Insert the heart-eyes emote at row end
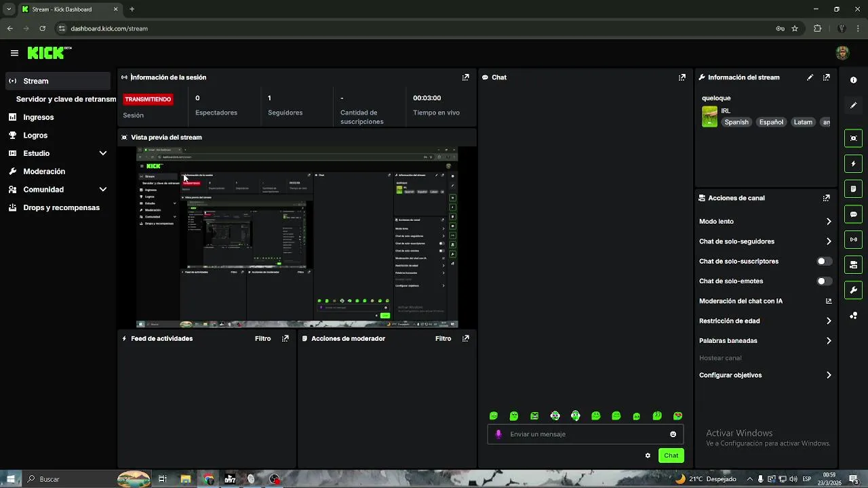 click(x=677, y=416)
